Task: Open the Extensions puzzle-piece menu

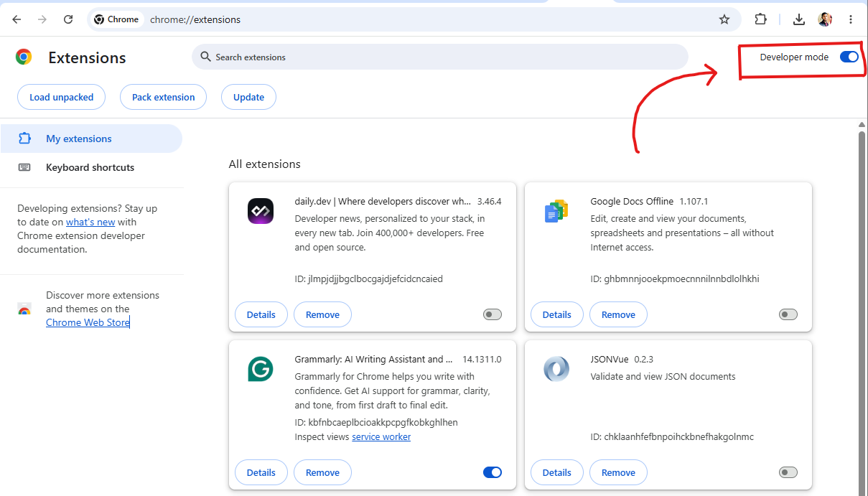Action: click(x=761, y=19)
